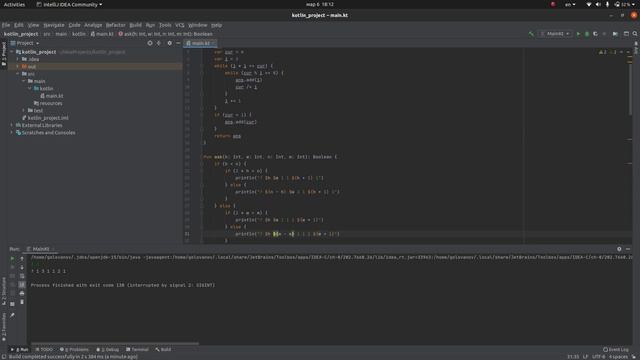The width and height of the screenshot is (640, 360).
Task: Open the VCS menu
Action: tap(180, 25)
